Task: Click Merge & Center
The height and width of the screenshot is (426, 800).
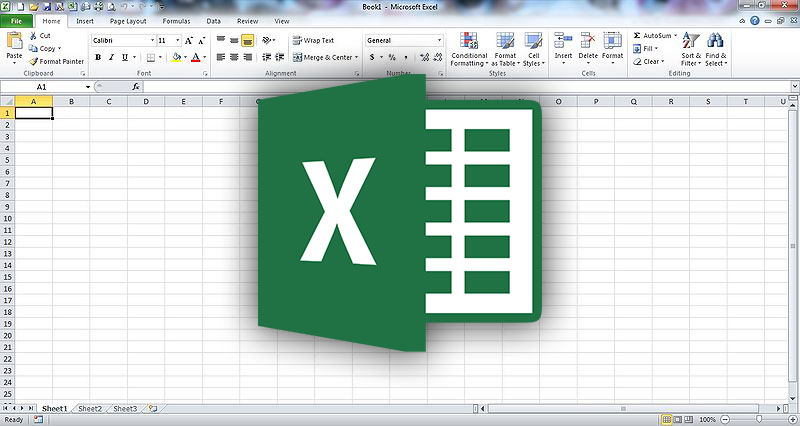Action: [x=322, y=57]
